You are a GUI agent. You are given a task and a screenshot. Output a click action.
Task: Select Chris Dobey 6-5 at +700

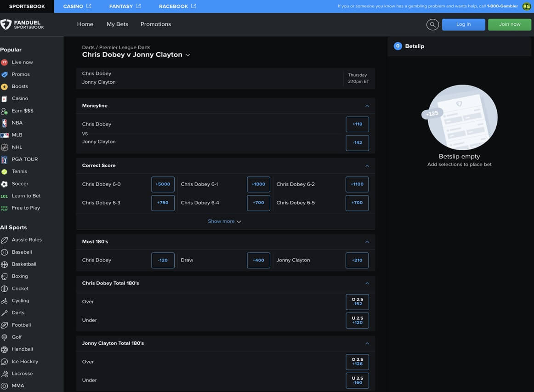357,203
